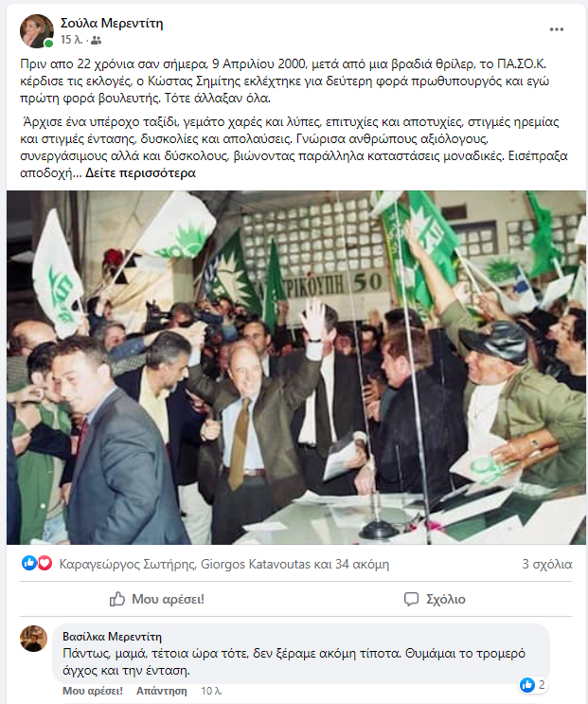Reply to comment via Απάντηση

[162, 691]
